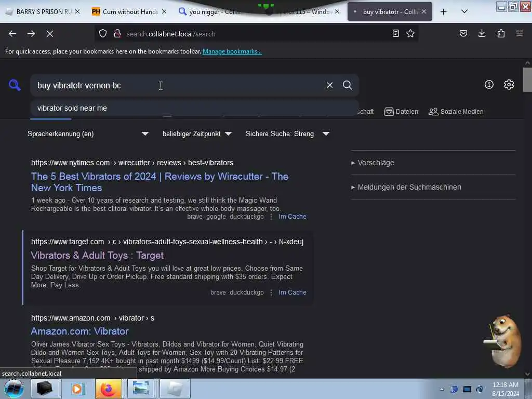Open the tracking protection shield panel
Screen dimensions: 532x399
click(x=103, y=34)
